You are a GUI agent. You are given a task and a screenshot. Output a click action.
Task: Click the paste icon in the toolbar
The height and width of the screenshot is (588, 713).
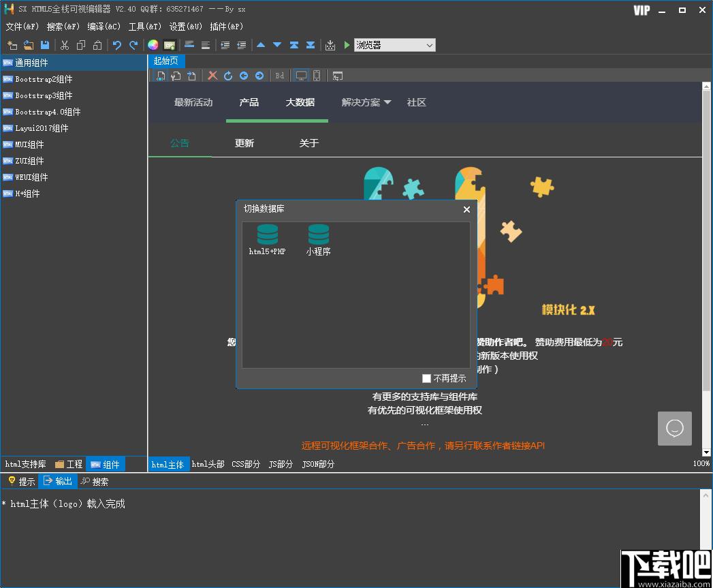point(97,45)
